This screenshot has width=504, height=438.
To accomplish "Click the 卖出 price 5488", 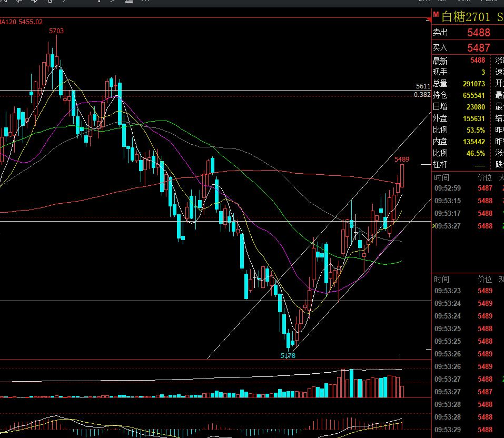I will pos(479,33).
